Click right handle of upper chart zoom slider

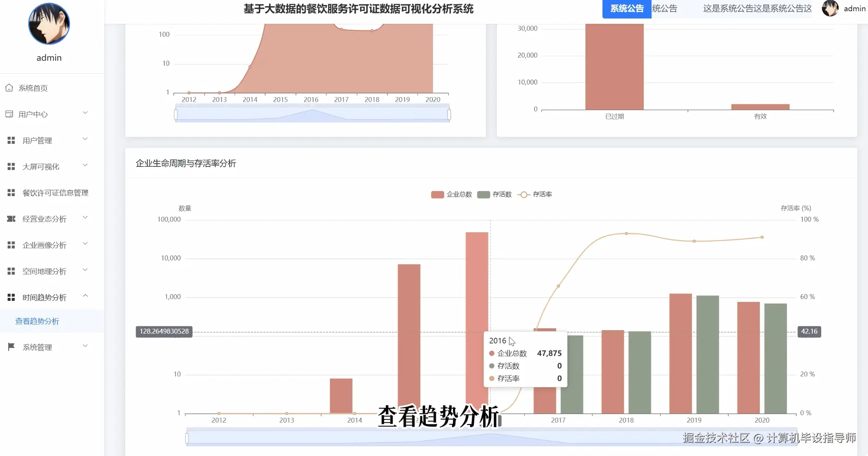tap(449, 114)
